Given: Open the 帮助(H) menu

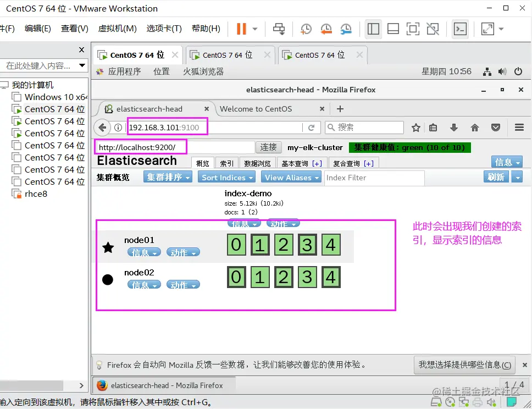Looking at the screenshot, I should (206, 29).
